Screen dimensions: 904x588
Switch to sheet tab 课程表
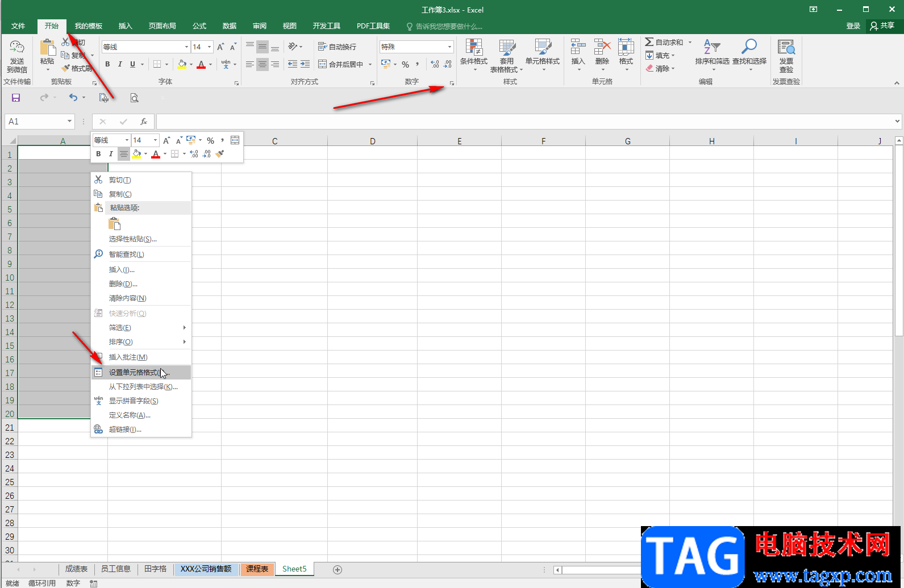[257, 569]
